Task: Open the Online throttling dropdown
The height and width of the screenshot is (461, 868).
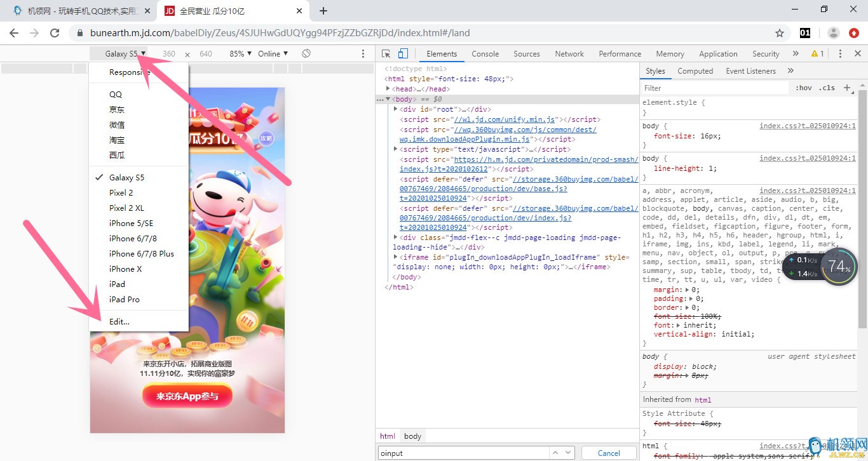Action: pos(273,54)
